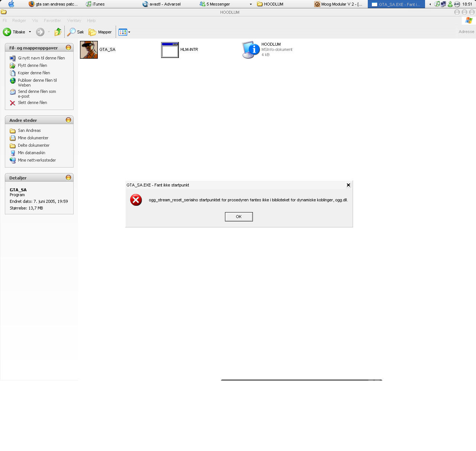Click 'Send denne filen som e-post'
Screen dimensions: 476x451
(37, 94)
